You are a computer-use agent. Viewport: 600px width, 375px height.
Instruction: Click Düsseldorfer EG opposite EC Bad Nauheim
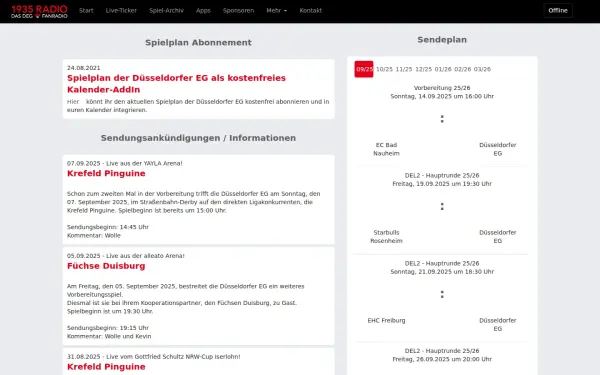497,149
